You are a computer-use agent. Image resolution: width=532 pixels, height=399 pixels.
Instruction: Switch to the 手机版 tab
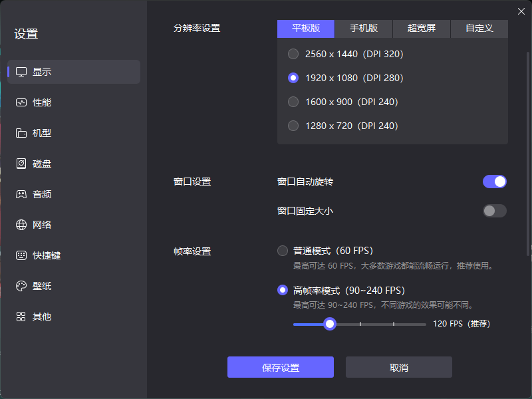coord(364,29)
